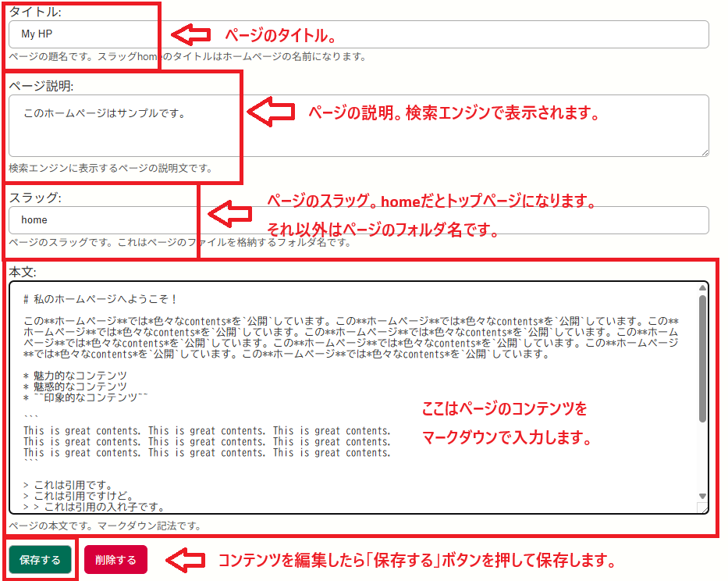728x581 pixels.
Task: Click the text このホームページはサンプルです。
Action: click(105, 113)
